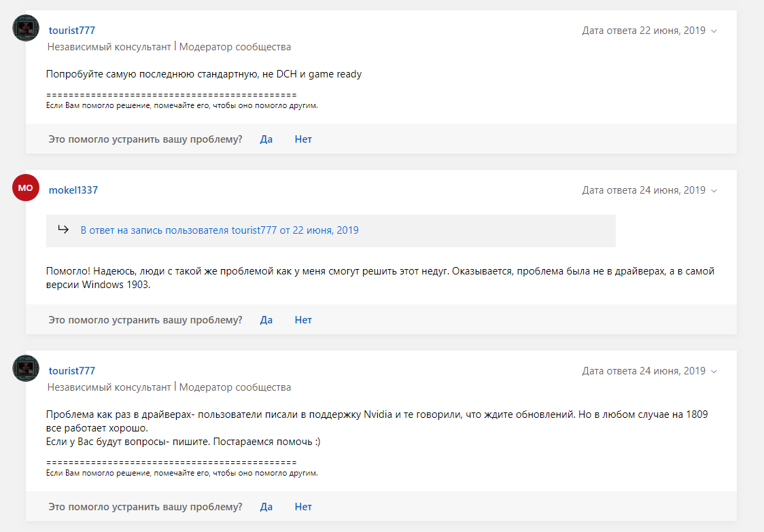Image resolution: width=764 pixels, height=532 pixels.
Task: Click the "Дата ответа 22 июня, 2019" text
Action: click(644, 31)
